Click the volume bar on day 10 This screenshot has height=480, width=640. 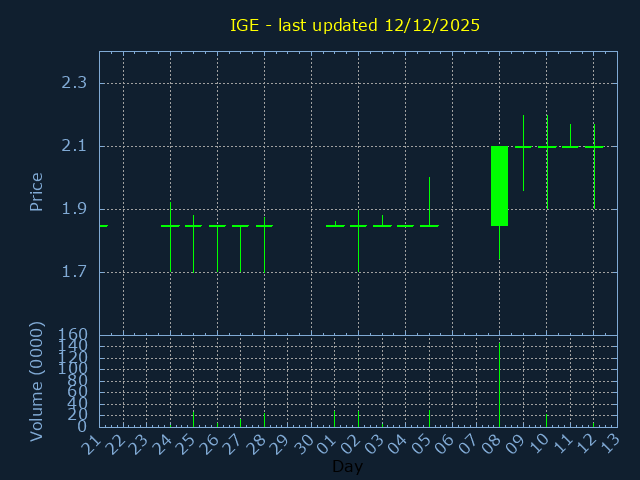click(x=546, y=420)
